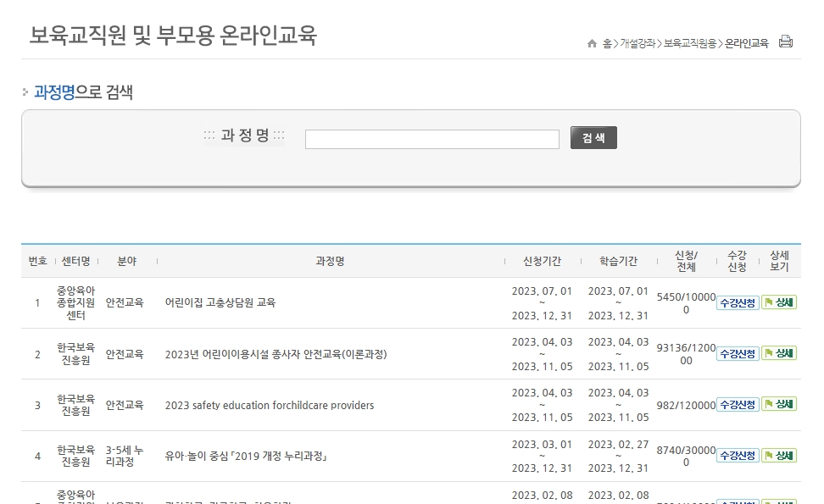Click 상세 for the 2019 개정 누리과정 course
This screenshot has height=504, width=824.
778,455
